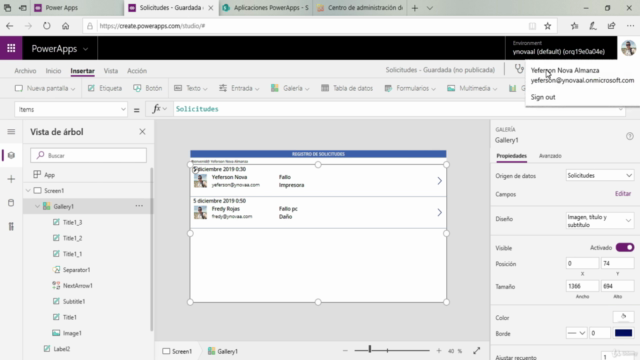
Task: Select the Tree view layers icon
Action: [x=11, y=155]
